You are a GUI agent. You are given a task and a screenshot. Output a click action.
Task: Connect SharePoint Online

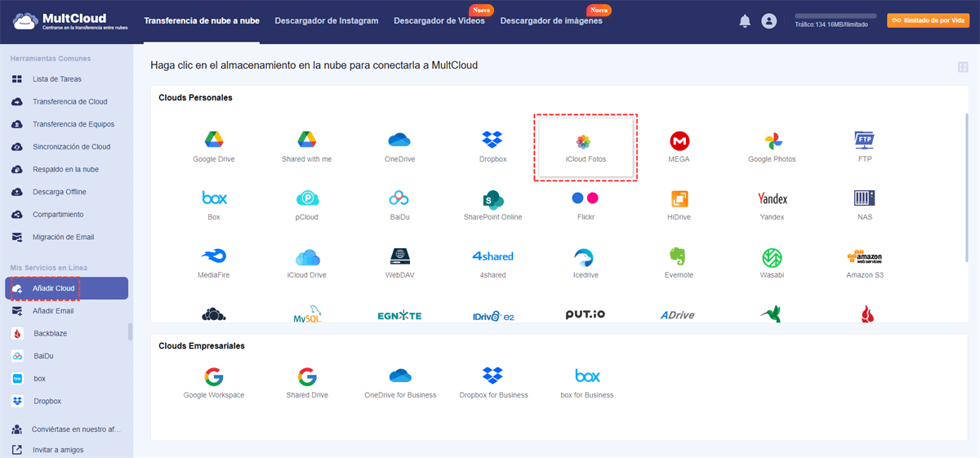point(492,205)
